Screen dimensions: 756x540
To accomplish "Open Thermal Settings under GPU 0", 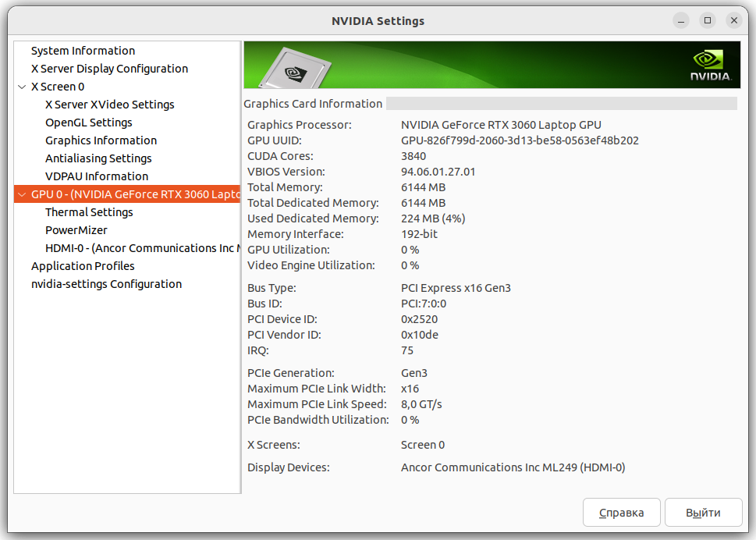I will [89, 212].
